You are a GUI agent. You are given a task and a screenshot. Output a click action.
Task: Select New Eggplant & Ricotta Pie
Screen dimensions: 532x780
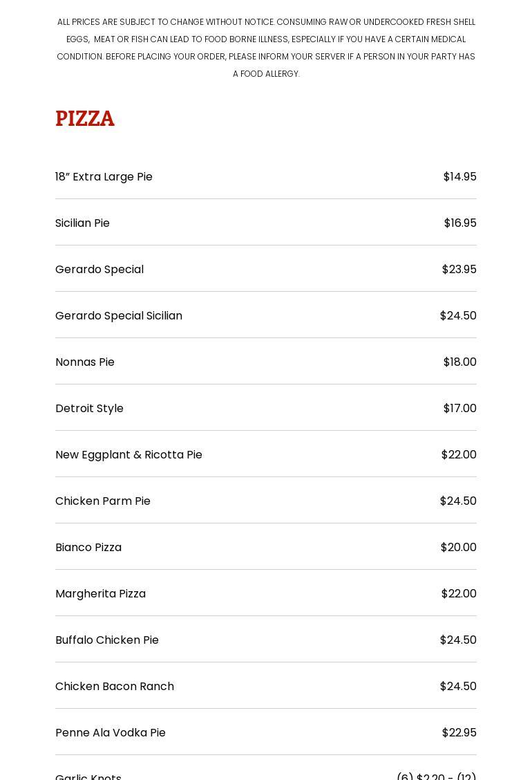pyautogui.click(x=129, y=455)
